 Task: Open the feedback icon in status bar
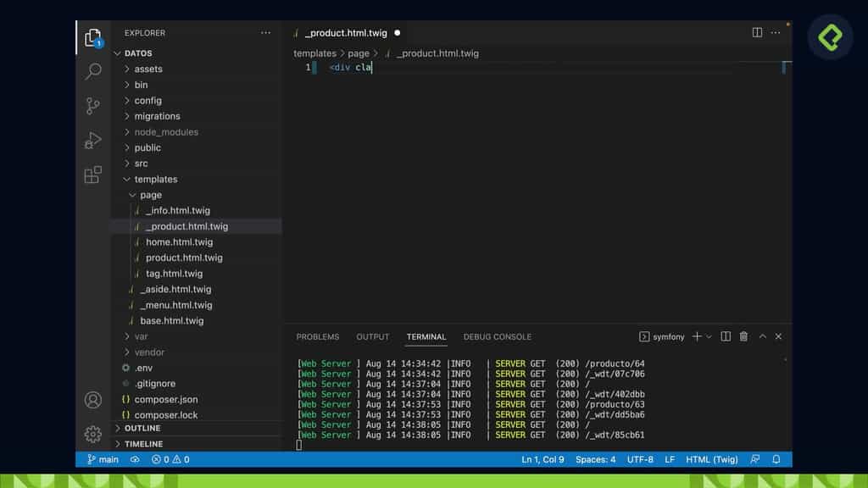coord(754,459)
